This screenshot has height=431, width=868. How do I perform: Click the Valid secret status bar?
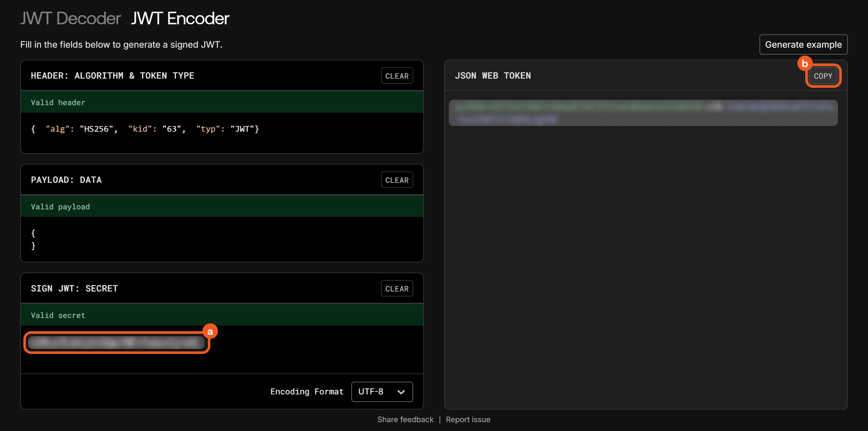(x=222, y=315)
